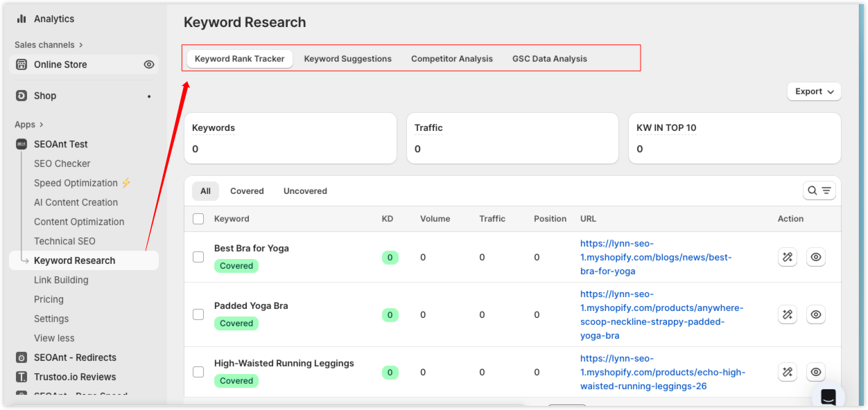868x410 pixels.
Task: Click the magic wand icon for High-Waisted Running Leggings
Action: (x=788, y=372)
